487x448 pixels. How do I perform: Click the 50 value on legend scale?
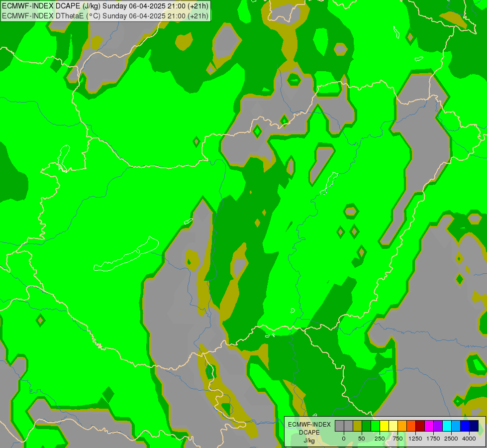pos(362,439)
